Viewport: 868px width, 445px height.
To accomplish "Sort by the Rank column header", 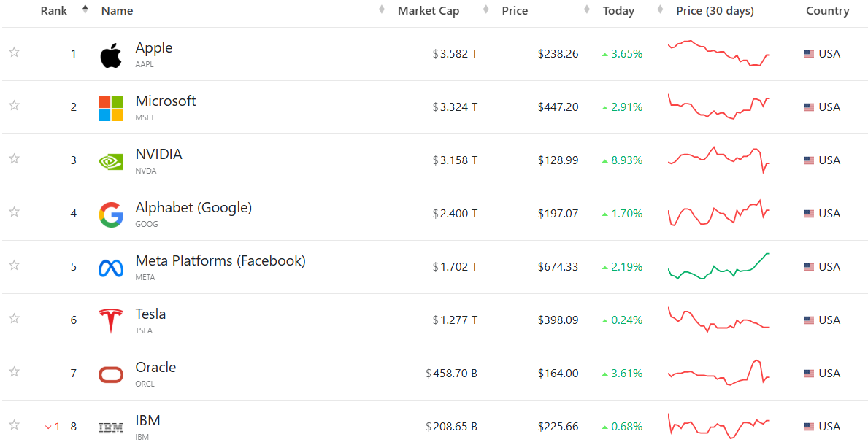I will tap(55, 11).
